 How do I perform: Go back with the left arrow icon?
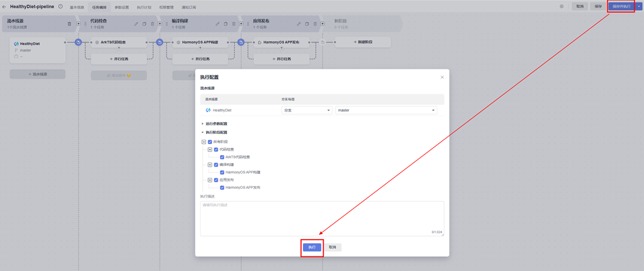(x=4, y=7)
